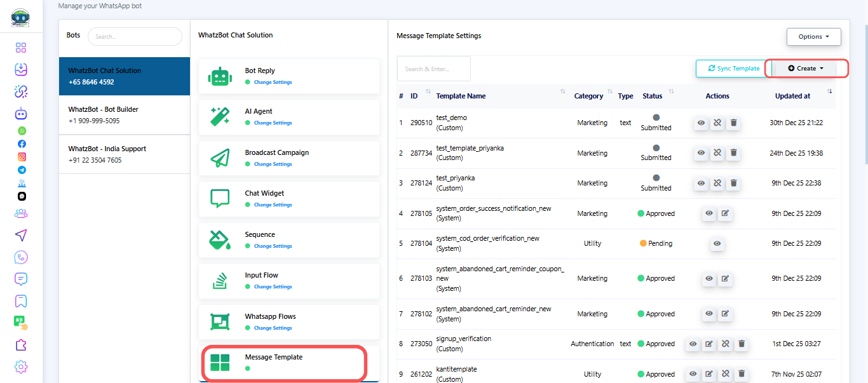
Task: Open dashboard grid icon in sidebar
Action: point(21,48)
